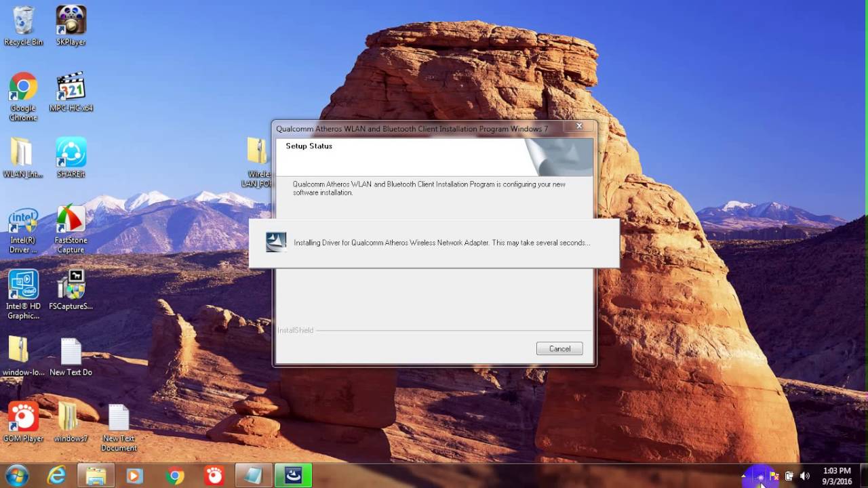The image size is (868, 488).
Task: Open the clock showing 1:03 PM
Action: pos(837,476)
